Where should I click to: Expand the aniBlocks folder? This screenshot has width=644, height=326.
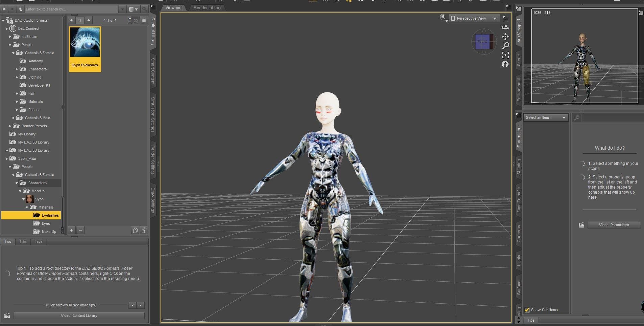pyautogui.click(x=10, y=37)
